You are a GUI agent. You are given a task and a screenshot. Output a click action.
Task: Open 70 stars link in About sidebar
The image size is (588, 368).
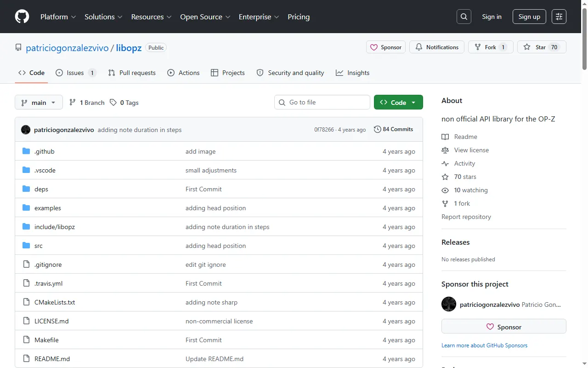pyautogui.click(x=459, y=177)
